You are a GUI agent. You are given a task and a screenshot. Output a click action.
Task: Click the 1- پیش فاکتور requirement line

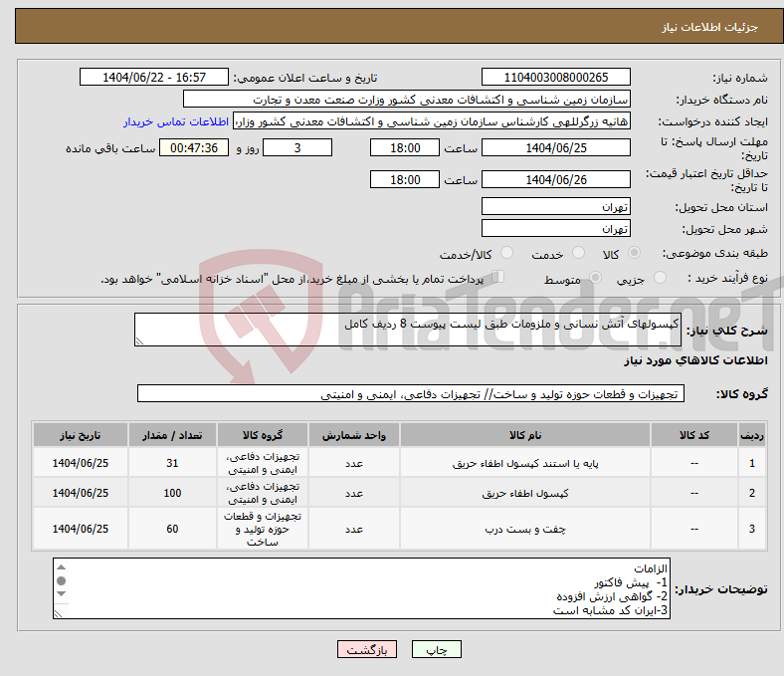pyautogui.click(x=631, y=583)
